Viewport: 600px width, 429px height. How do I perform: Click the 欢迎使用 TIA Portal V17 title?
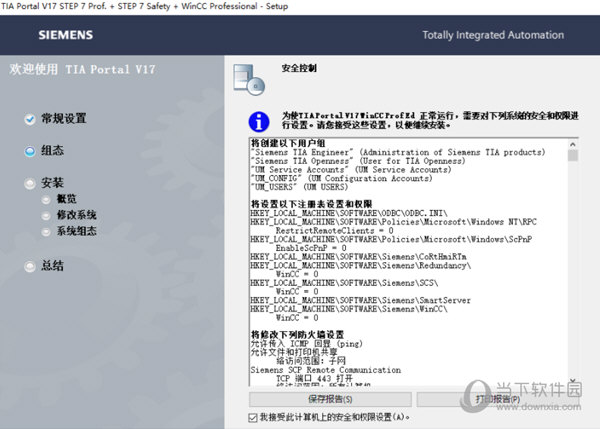coord(82,69)
